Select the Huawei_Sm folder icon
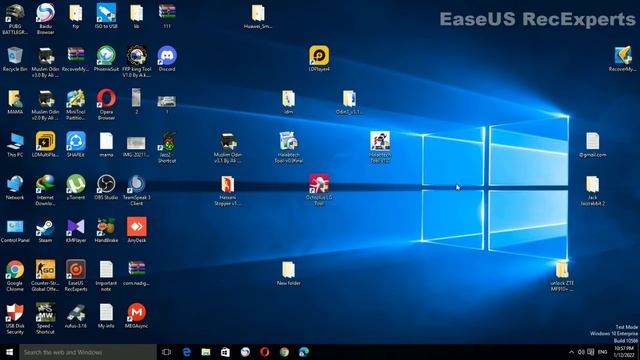 pyautogui.click(x=258, y=16)
